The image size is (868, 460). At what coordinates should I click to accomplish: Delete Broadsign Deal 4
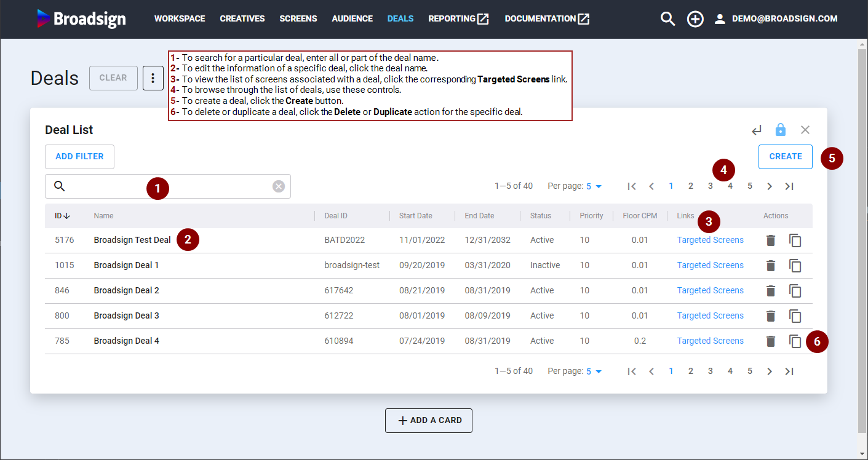click(771, 341)
